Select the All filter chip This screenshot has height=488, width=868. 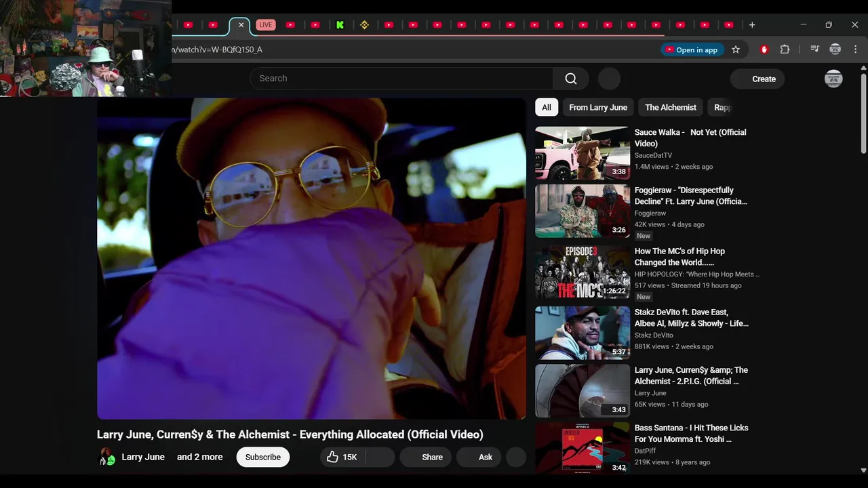pyautogui.click(x=547, y=107)
